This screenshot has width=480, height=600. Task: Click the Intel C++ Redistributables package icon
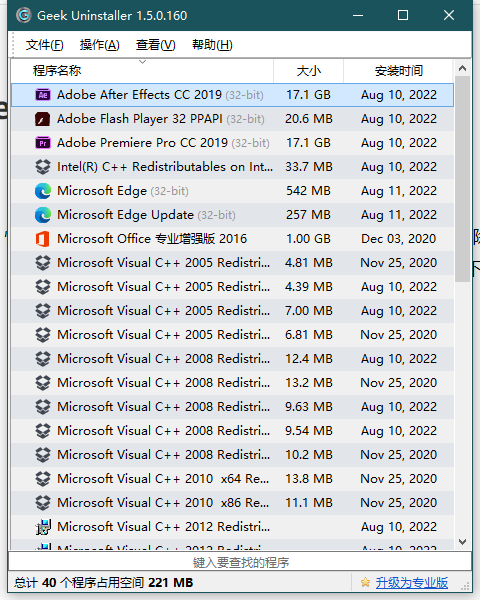pyautogui.click(x=43, y=167)
